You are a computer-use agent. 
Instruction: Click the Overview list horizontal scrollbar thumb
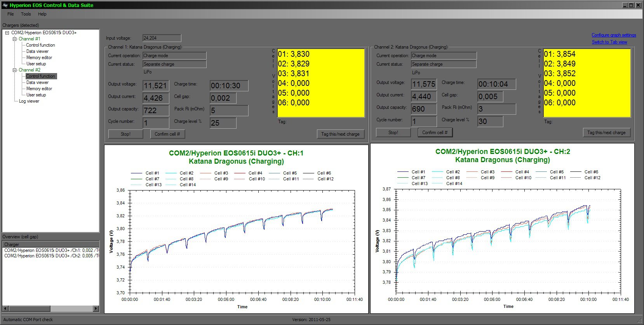point(29,309)
